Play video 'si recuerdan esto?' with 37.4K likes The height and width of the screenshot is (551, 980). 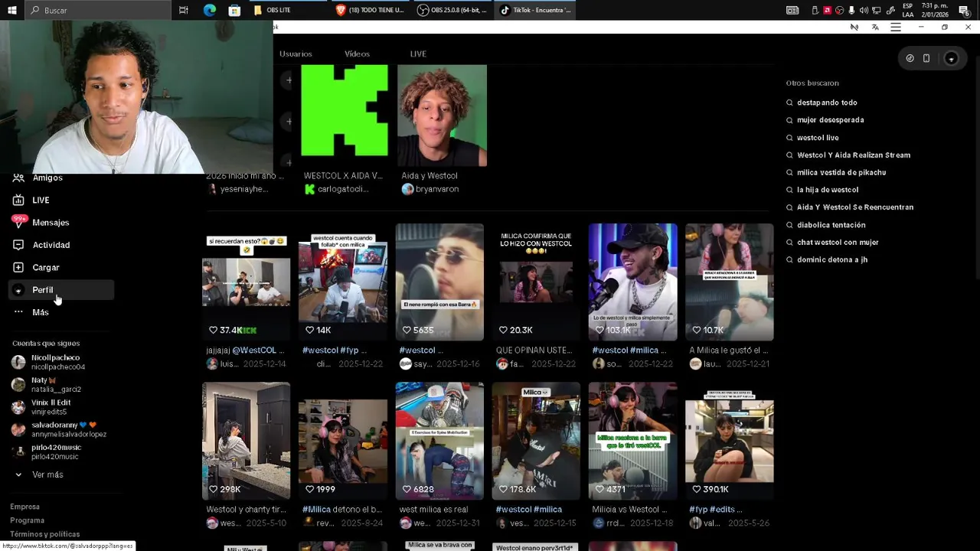coord(246,282)
